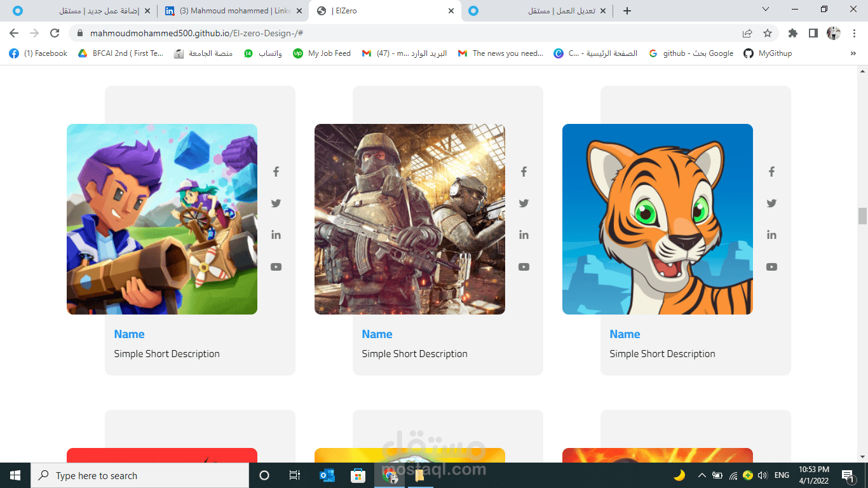The width and height of the screenshot is (868, 488).
Task: Click the address bar URL field
Action: point(407,33)
